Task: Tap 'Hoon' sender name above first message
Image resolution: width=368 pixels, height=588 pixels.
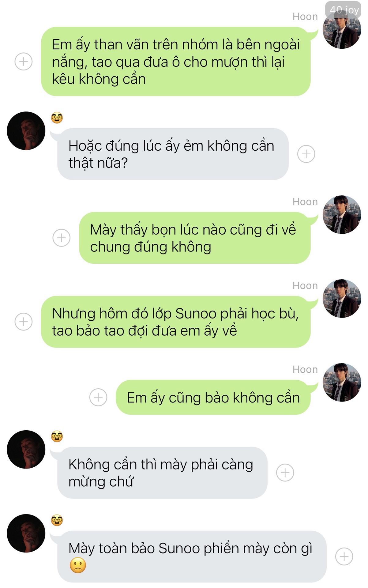Action: pyautogui.click(x=305, y=17)
